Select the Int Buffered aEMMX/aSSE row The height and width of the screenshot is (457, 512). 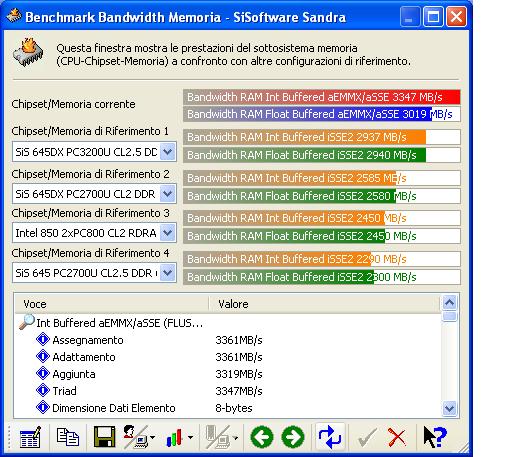pyautogui.click(x=120, y=323)
